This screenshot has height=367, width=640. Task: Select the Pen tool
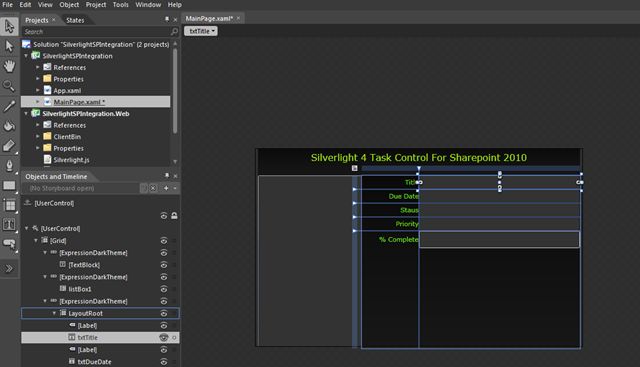click(x=9, y=165)
